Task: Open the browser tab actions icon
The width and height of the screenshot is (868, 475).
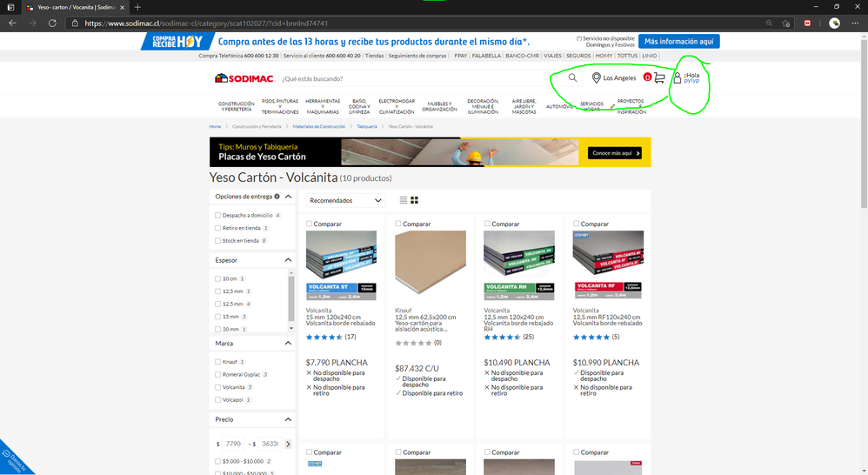Action: pos(10,7)
